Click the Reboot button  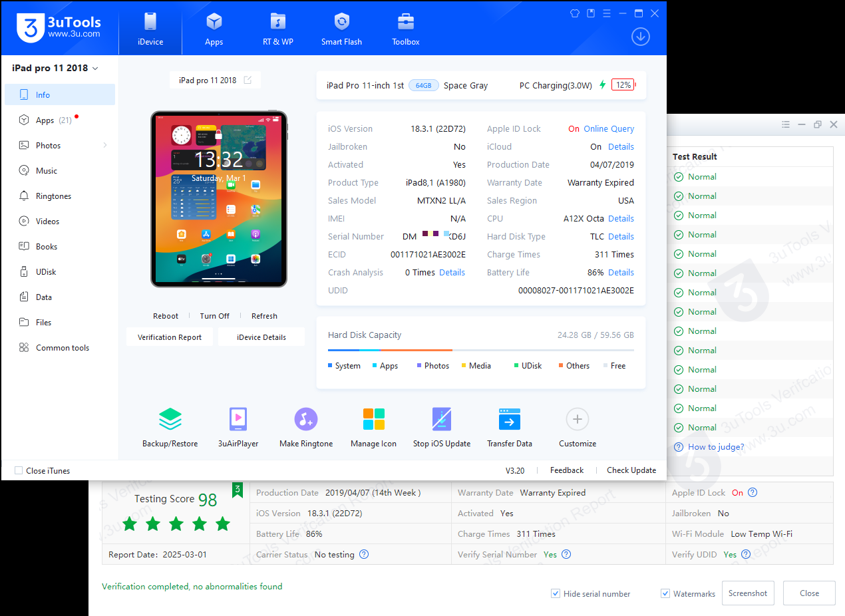click(x=166, y=316)
